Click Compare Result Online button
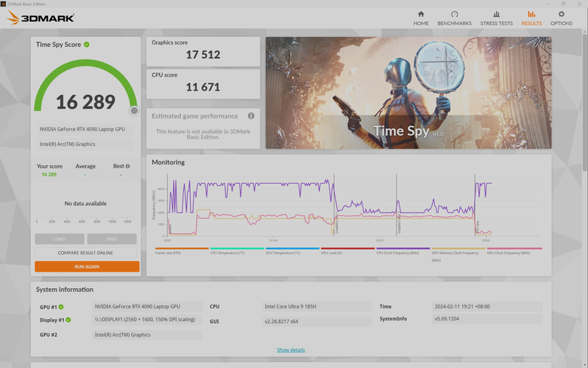The height and width of the screenshot is (368, 588). (x=85, y=253)
